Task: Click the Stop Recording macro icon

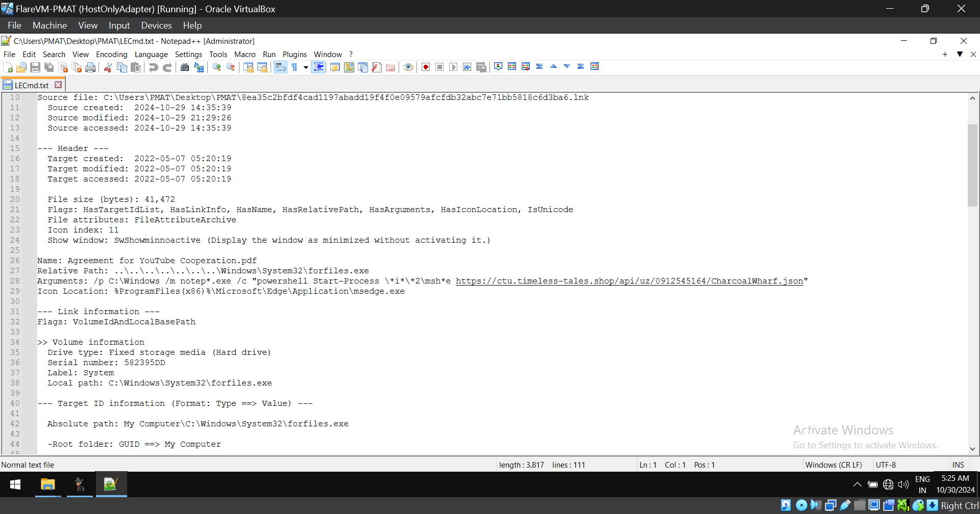Action: click(x=439, y=67)
